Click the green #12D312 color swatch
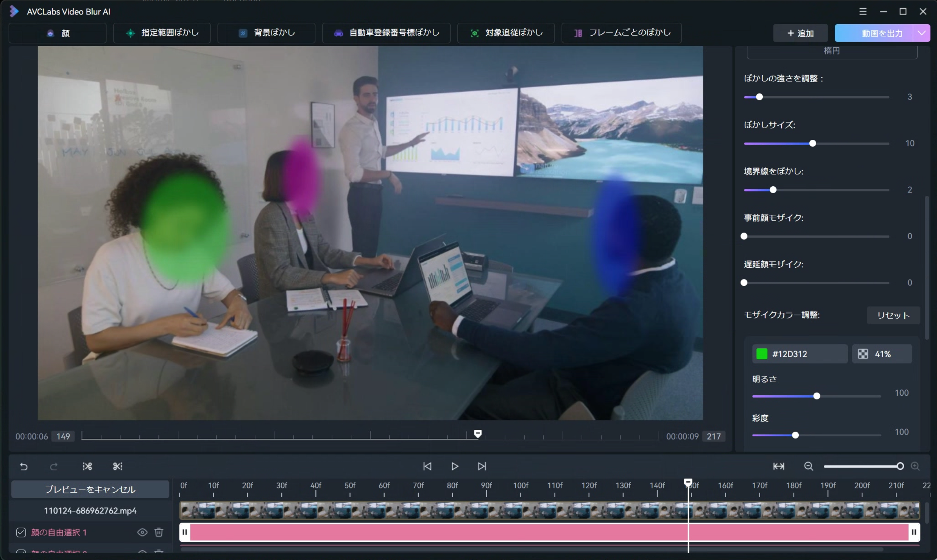 [761, 354]
